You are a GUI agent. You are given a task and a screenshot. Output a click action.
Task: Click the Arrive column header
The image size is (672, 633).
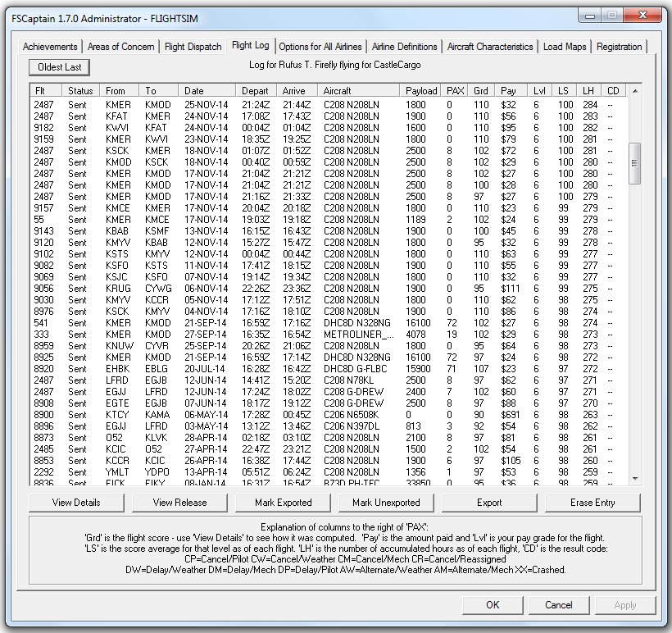click(x=297, y=90)
